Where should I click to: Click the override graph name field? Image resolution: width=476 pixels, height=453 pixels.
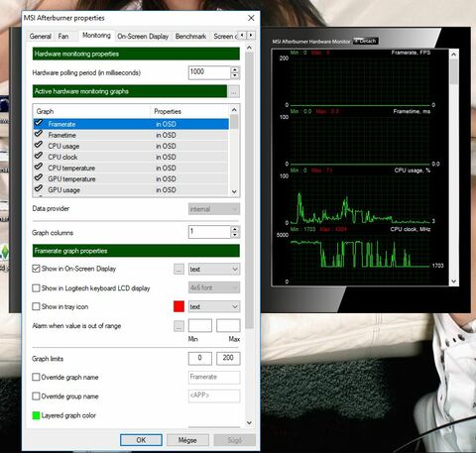tap(214, 377)
